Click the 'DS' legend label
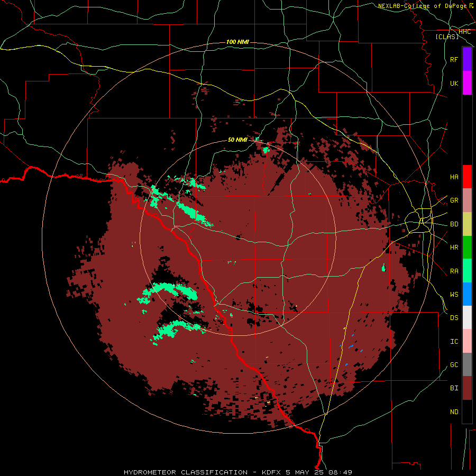Image resolution: width=476 pixels, height=476 pixels. [454, 318]
